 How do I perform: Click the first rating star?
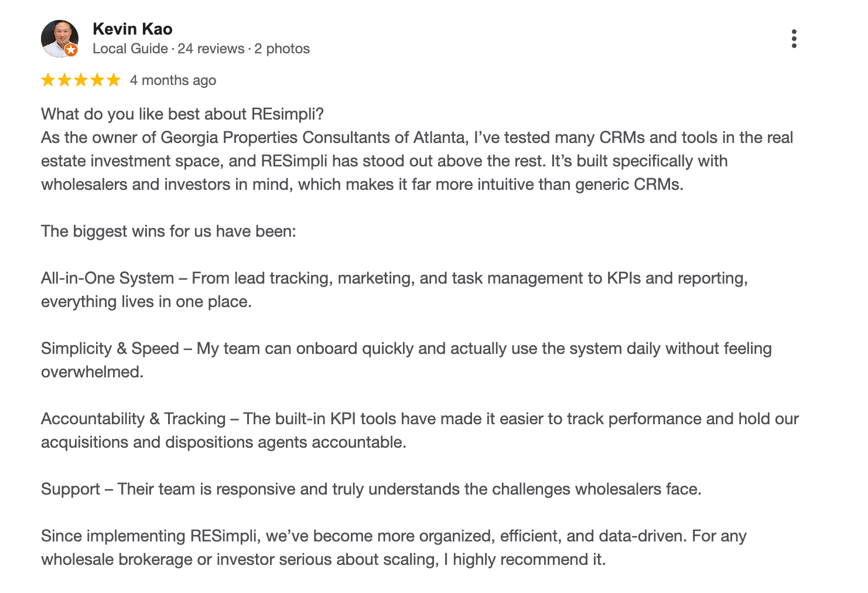pyautogui.click(x=48, y=80)
